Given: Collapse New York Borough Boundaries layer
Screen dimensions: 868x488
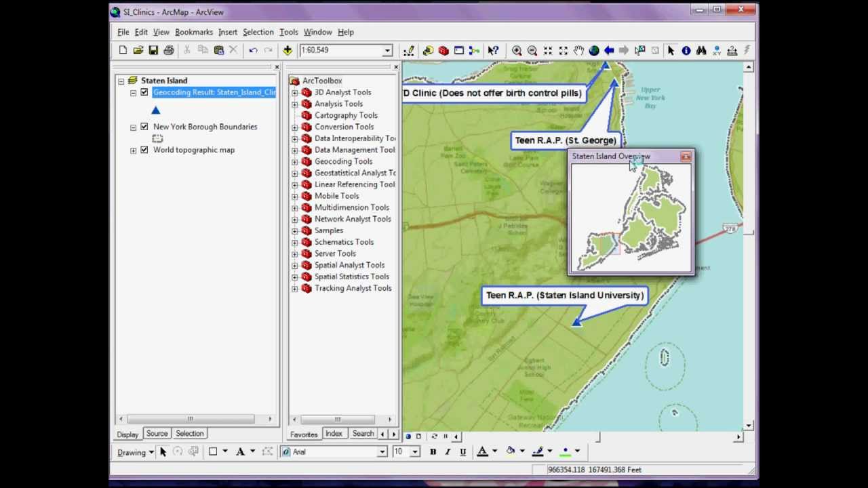Looking at the screenshot, I should 134,127.
